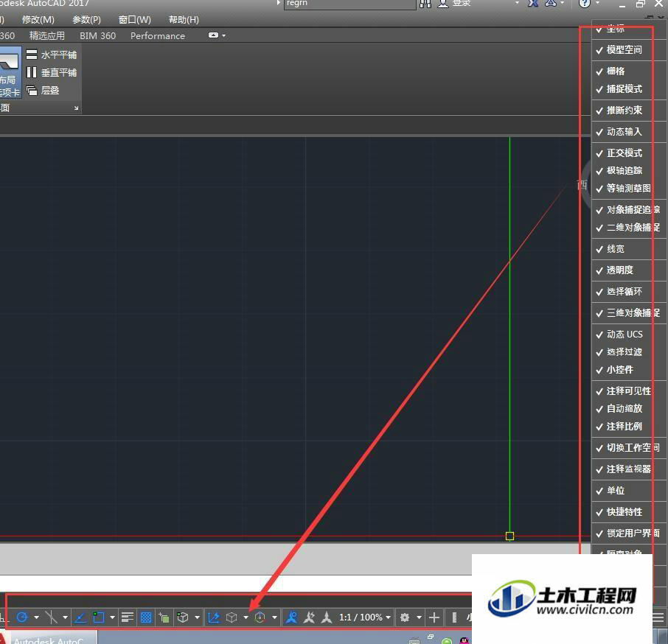The width and height of the screenshot is (668, 644).
Task: Click the help question mark icon
Action: pyautogui.click(x=585, y=4)
